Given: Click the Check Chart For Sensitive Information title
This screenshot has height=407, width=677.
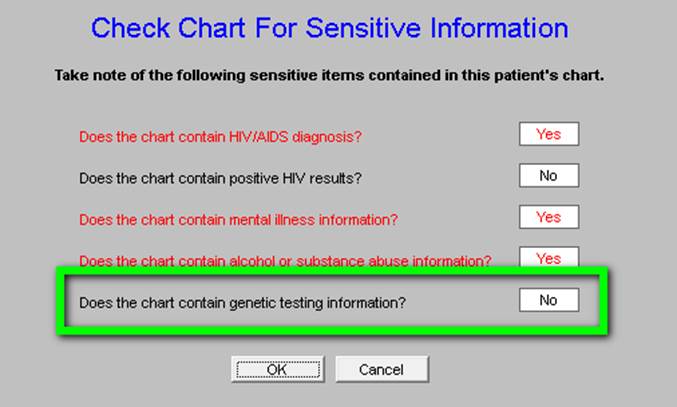Looking at the screenshot, I should (x=329, y=28).
